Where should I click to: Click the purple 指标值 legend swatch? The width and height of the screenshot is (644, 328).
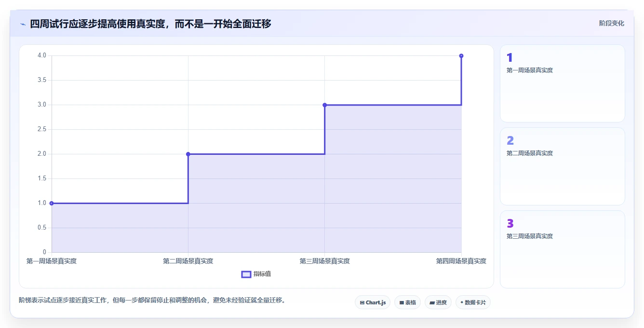point(246,274)
